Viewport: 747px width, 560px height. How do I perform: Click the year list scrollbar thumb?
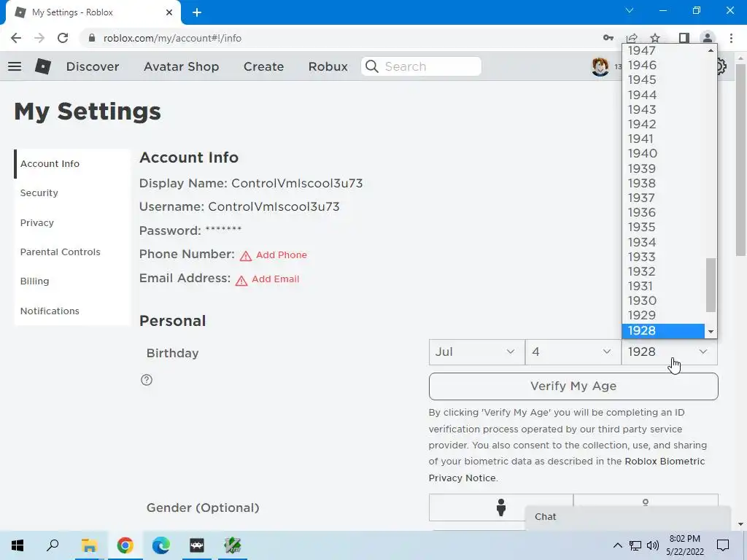coord(711,285)
